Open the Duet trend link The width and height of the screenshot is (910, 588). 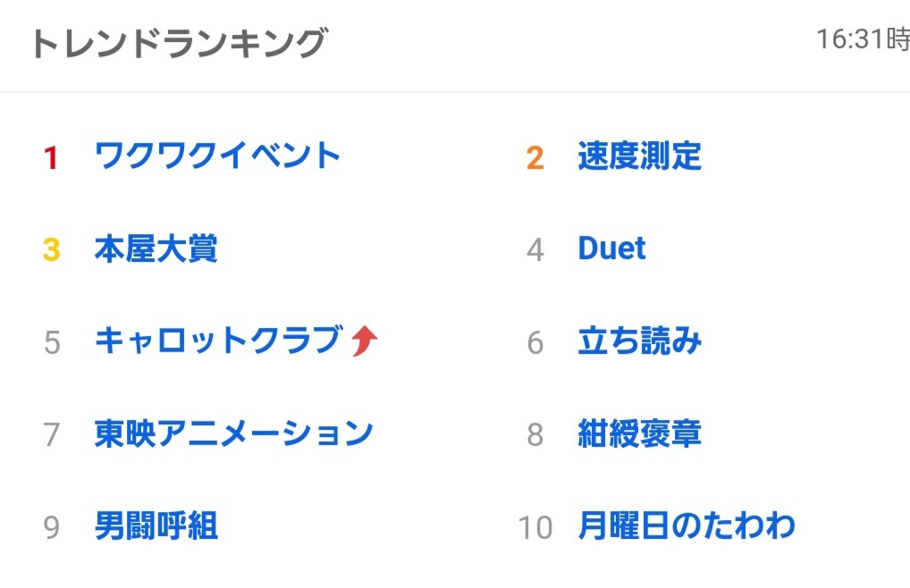(611, 248)
